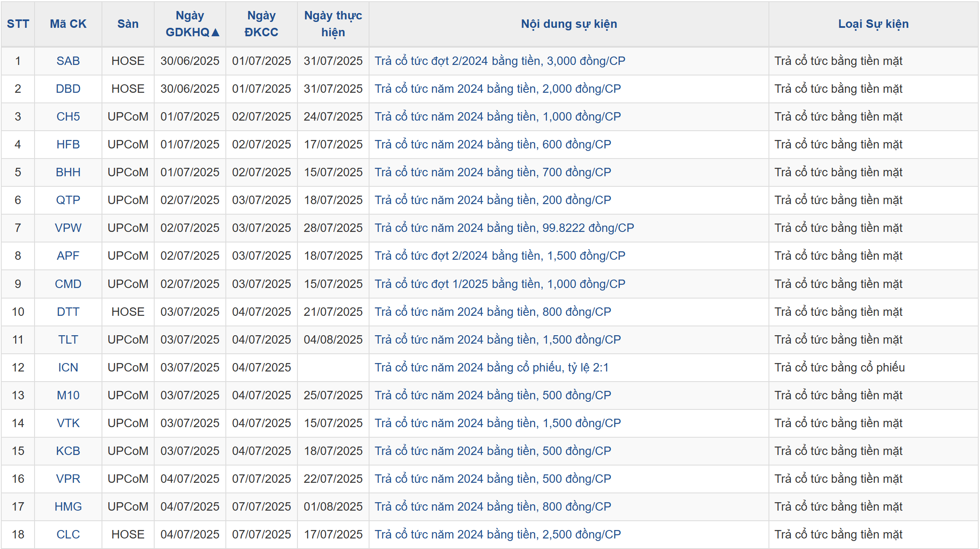Image resolution: width=980 pixels, height=549 pixels.
Task: Open HFB event 600 đồng/CP link
Action: pos(493,145)
